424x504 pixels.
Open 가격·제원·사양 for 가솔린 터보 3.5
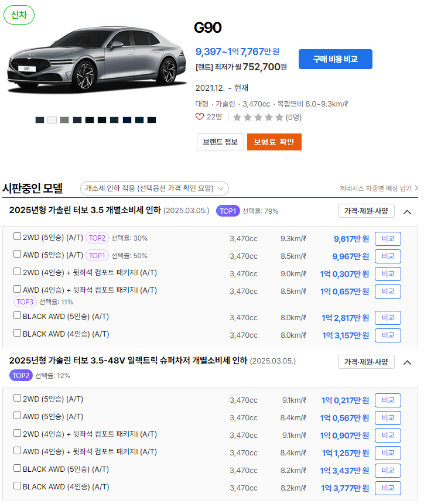click(x=366, y=211)
